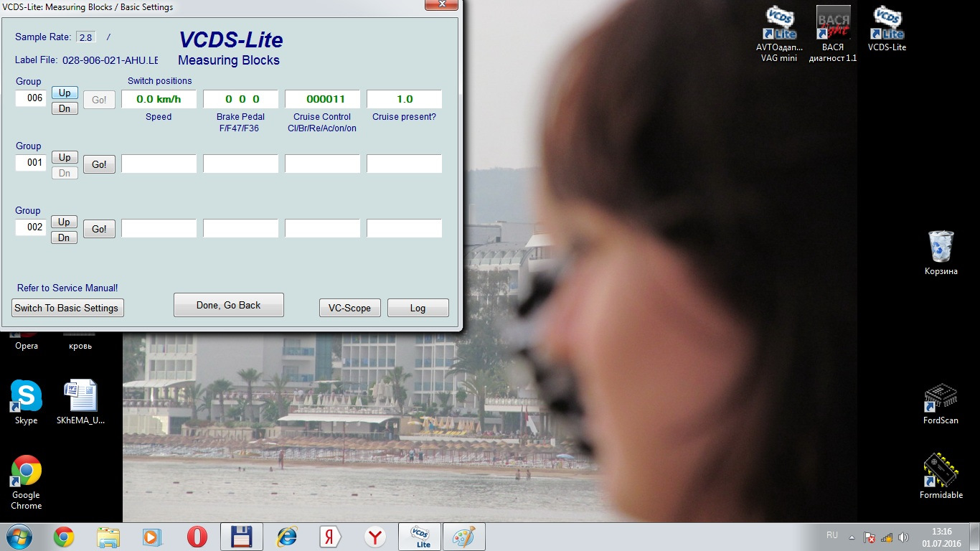Open the AVTOадап VAG mini desktop shortcut

point(779,34)
